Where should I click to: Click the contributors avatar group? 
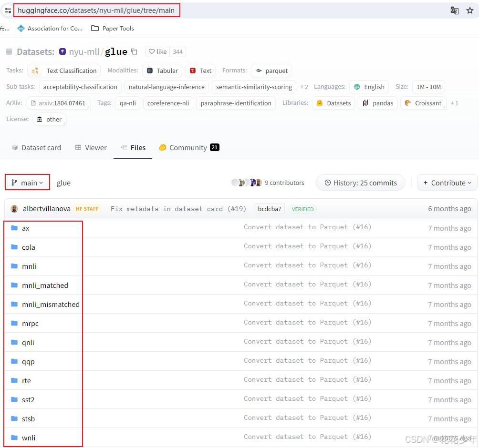[246, 183]
